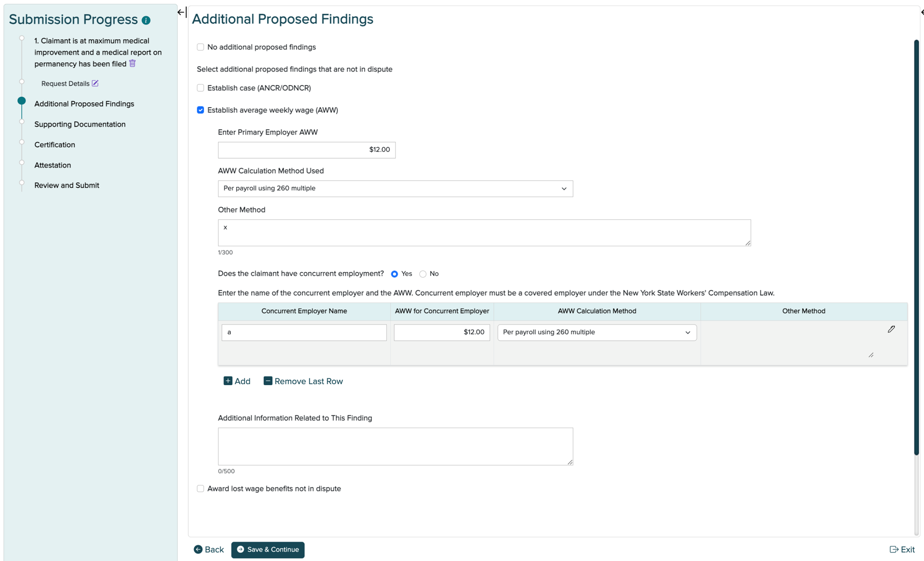The width and height of the screenshot is (924, 561).
Task: Click the Enter Primary Employer AWW field
Action: (306, 150)
